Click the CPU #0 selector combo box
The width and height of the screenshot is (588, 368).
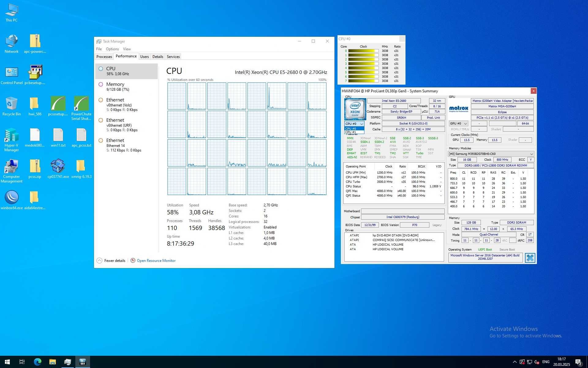coord(354,124)
